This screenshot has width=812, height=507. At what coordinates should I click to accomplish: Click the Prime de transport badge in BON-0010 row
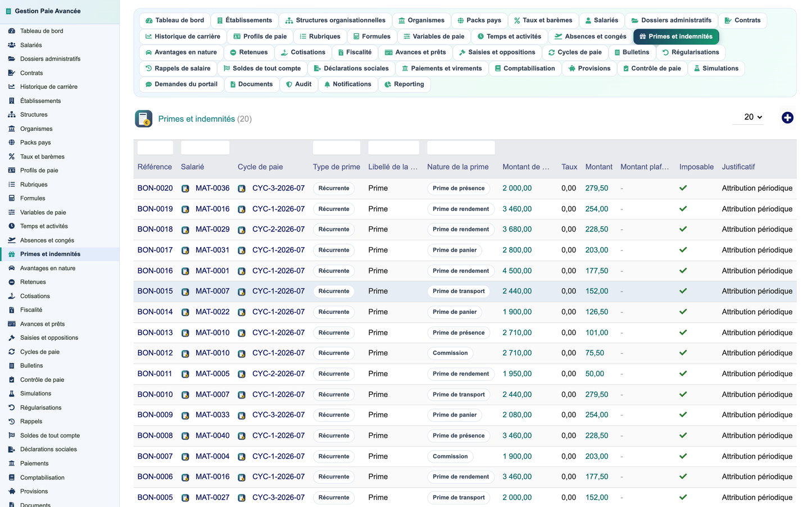[459, 395]
